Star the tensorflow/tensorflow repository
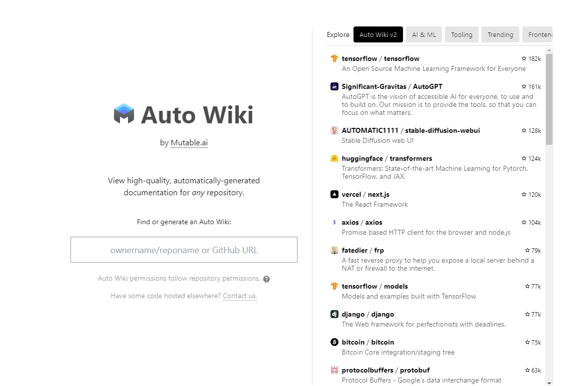 click(525, 58)
